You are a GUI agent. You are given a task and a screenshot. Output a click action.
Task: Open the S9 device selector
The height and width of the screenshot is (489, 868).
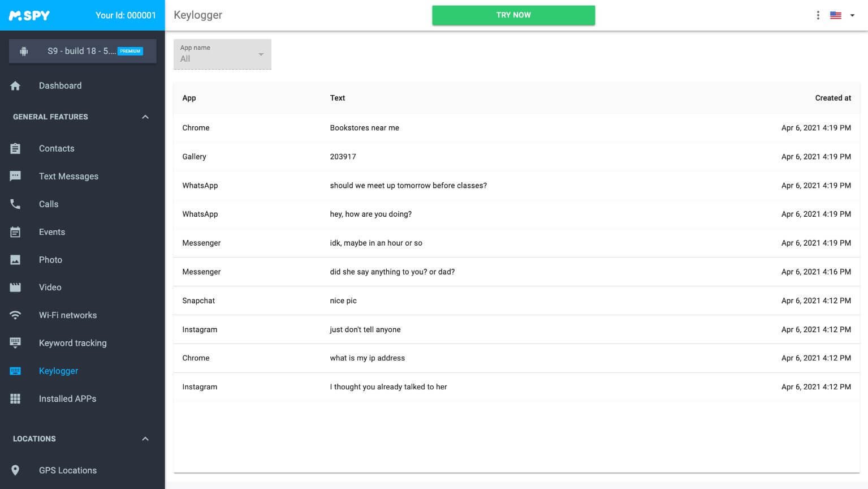[83, 51]
